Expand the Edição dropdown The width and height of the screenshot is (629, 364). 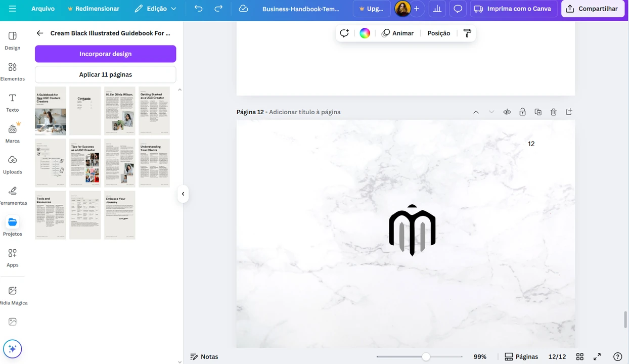pyautogui.click(x=156, y=9)
